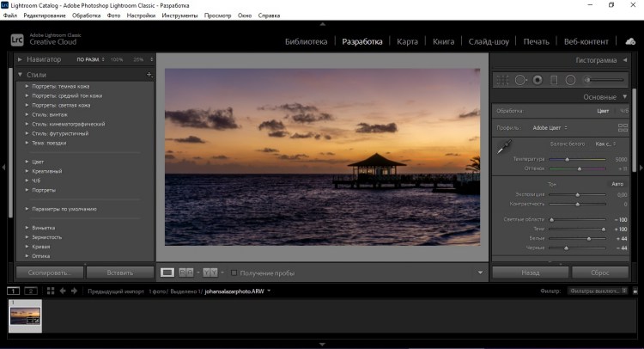This screenshot has width=644, height=349.
Task: Select the sunset filmstrip thumbnail
Action: click(25, 316)
